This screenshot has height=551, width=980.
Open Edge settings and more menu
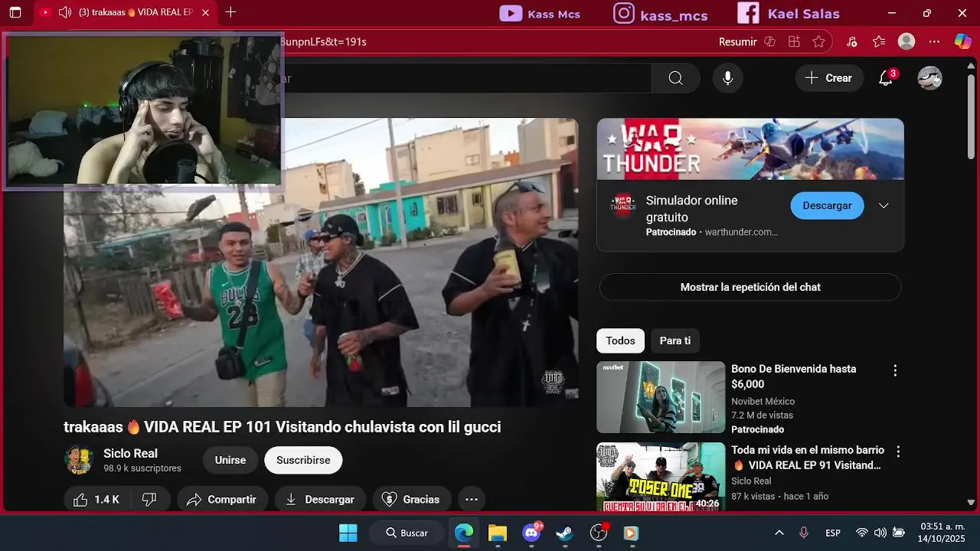pyautogui.click(x=934, y=42)
